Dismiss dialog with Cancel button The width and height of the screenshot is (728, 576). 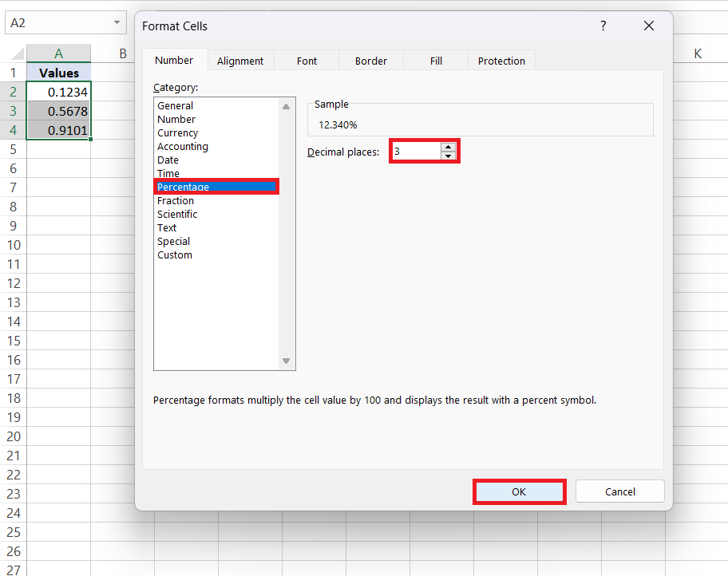[x=619, y=491]
